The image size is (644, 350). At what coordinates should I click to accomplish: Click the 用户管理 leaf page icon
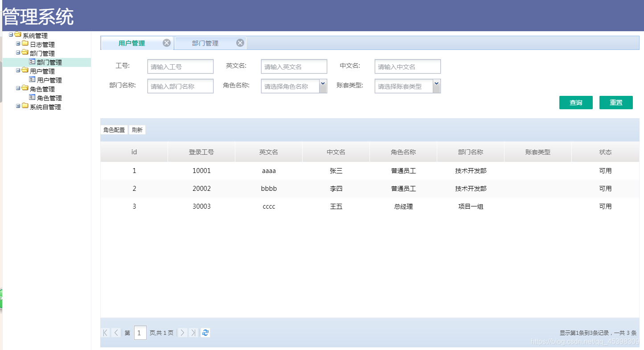click(32, 79)
